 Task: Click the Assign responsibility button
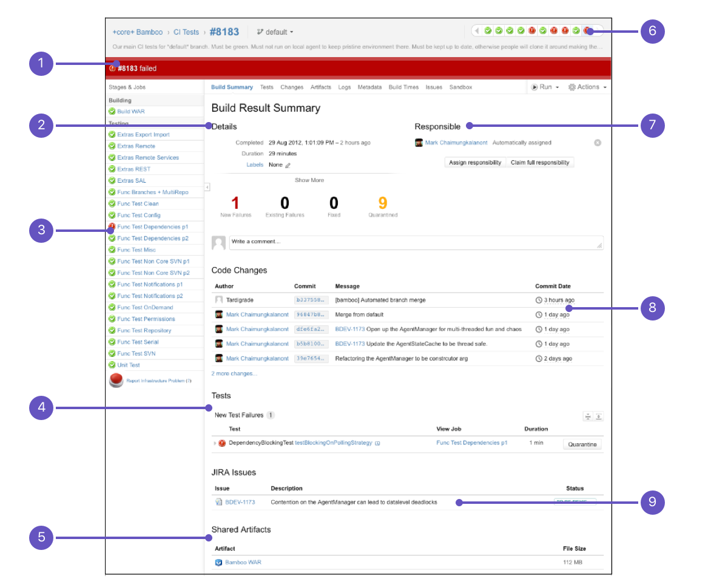[475, 163]
